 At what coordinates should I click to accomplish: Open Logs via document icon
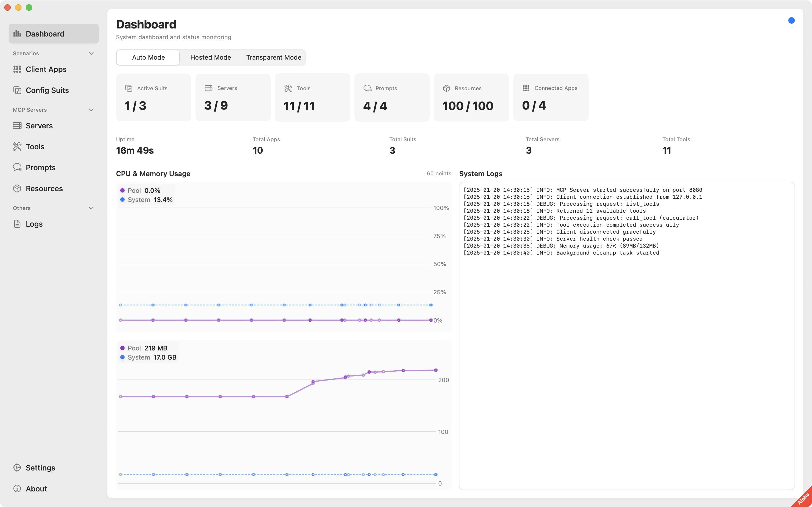coord(17,224)
